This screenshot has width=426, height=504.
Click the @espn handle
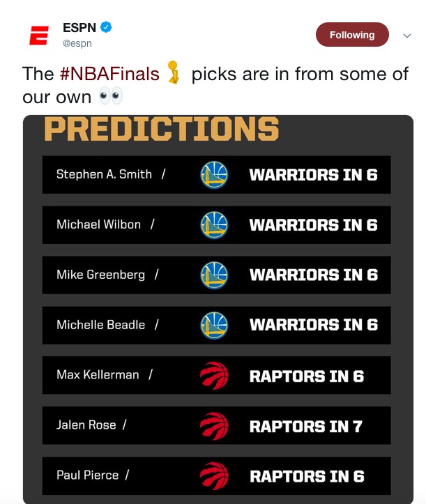tap(77, 43)
